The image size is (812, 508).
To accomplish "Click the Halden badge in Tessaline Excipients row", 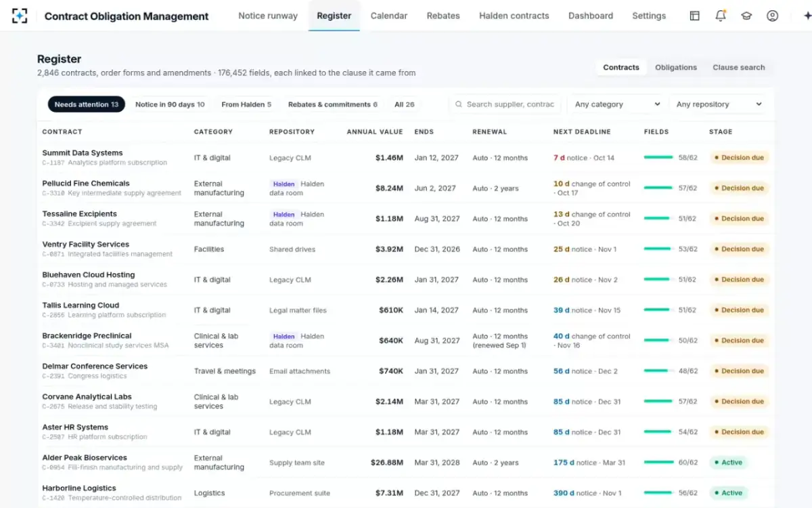I will (x=284, y=215).
